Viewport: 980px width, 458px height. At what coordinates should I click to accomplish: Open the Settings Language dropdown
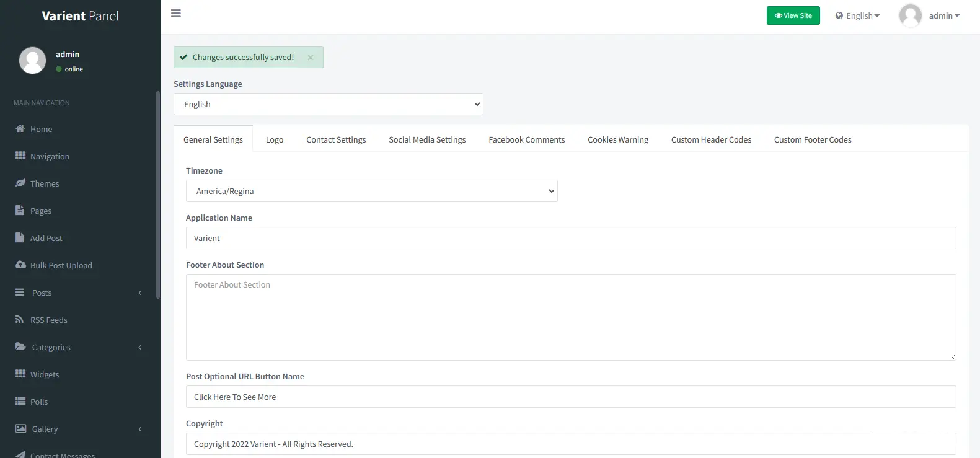coord(328,104)
